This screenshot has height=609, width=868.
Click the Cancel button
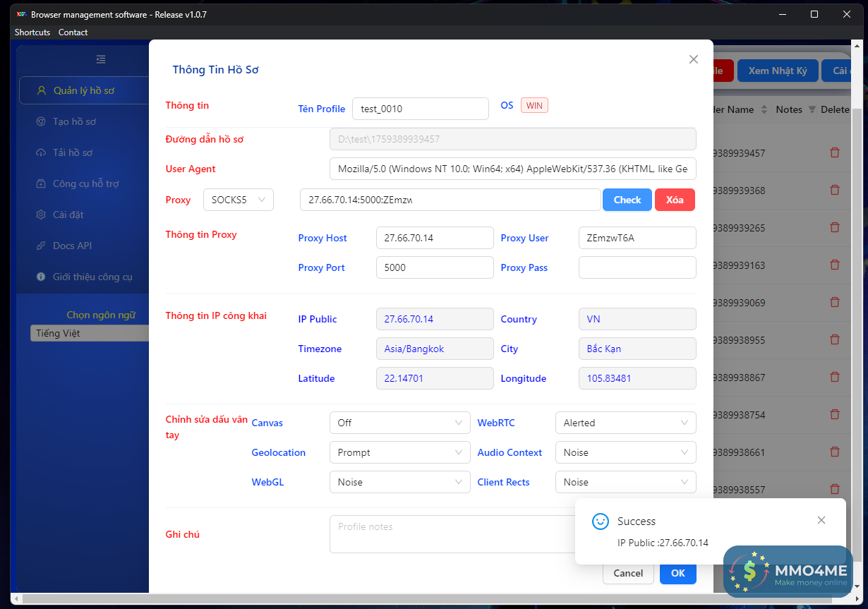pyautogui.click(x=628, y=573)
